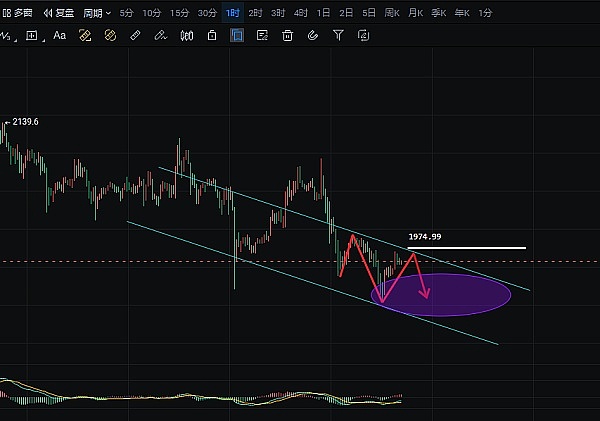Select the 月K monthly chart

[x=415, y=13]
